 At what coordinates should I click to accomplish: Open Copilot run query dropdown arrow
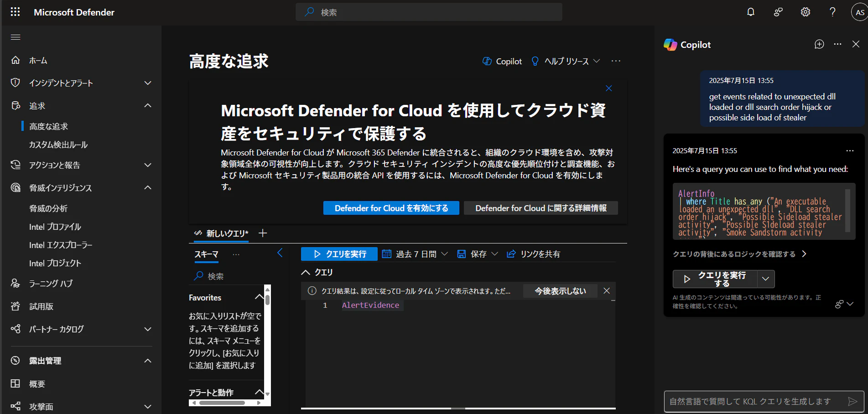click(x=766, y=279)
